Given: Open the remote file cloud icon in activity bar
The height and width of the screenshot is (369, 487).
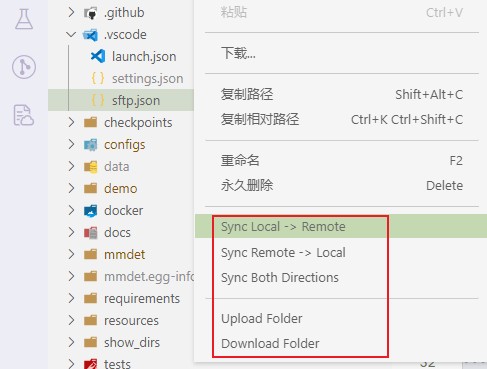Looking at the screenshot, I should coord(24,115).
